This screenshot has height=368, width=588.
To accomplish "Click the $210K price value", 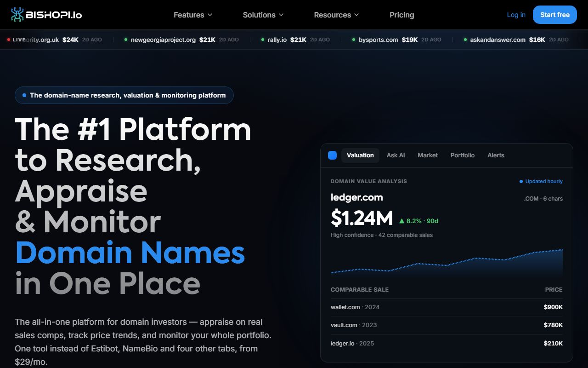I will [553, 344].
